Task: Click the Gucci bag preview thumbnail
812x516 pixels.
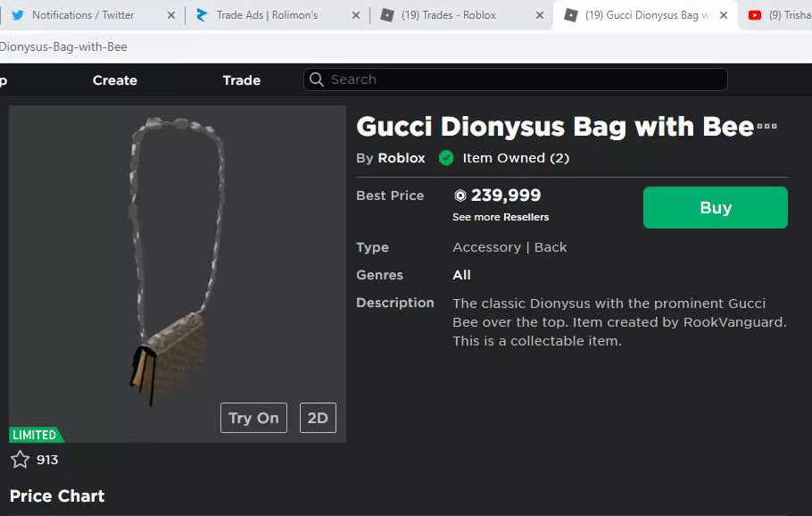Action: [177, 268]
